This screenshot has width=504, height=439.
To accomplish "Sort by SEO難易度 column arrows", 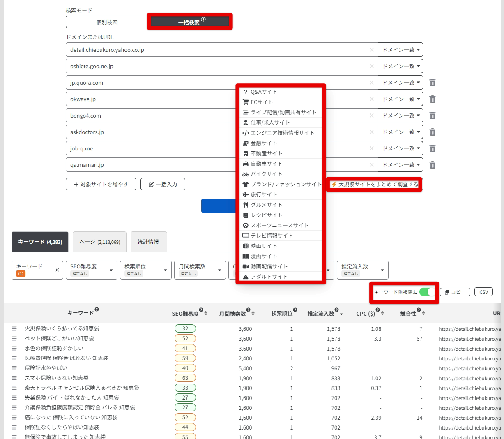I will (x=206, y=314).
